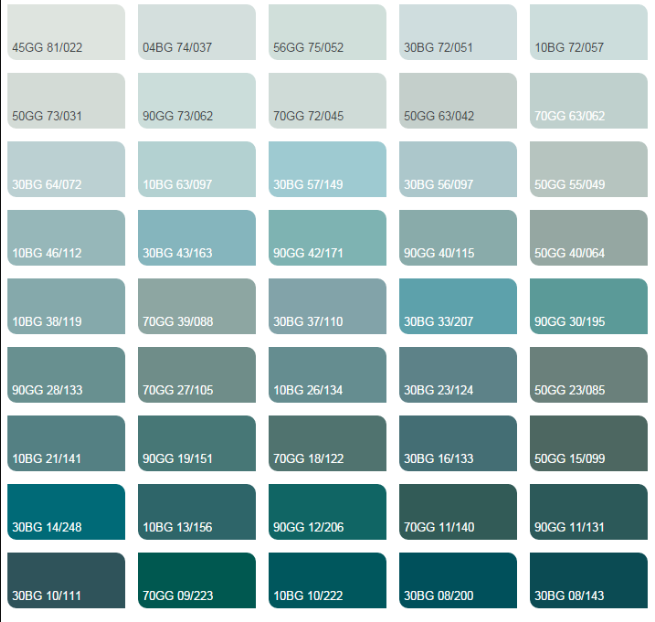Screen dimensions: 655x622
Task: Pick swatch 90GG 40/115
Action: (458, 238)
